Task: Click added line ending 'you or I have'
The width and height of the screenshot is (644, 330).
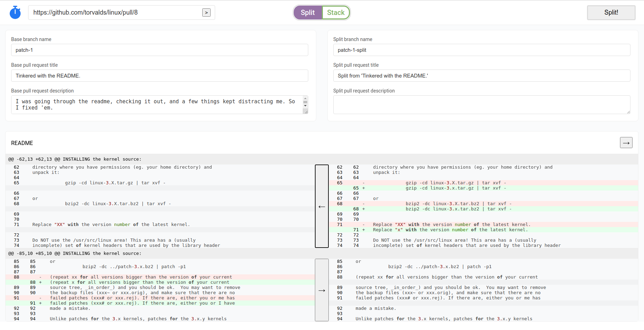Action: [160, 303]
